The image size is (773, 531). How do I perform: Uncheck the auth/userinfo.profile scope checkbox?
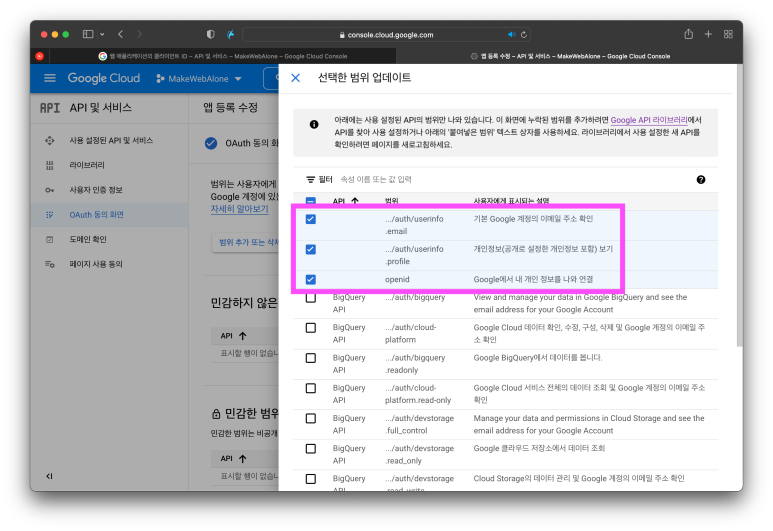tap(311, 249)
